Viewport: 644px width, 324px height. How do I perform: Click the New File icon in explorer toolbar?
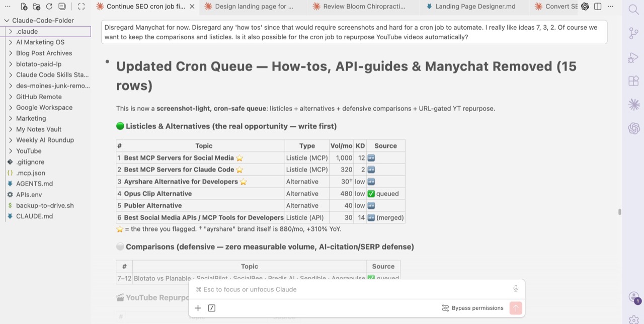24,7
